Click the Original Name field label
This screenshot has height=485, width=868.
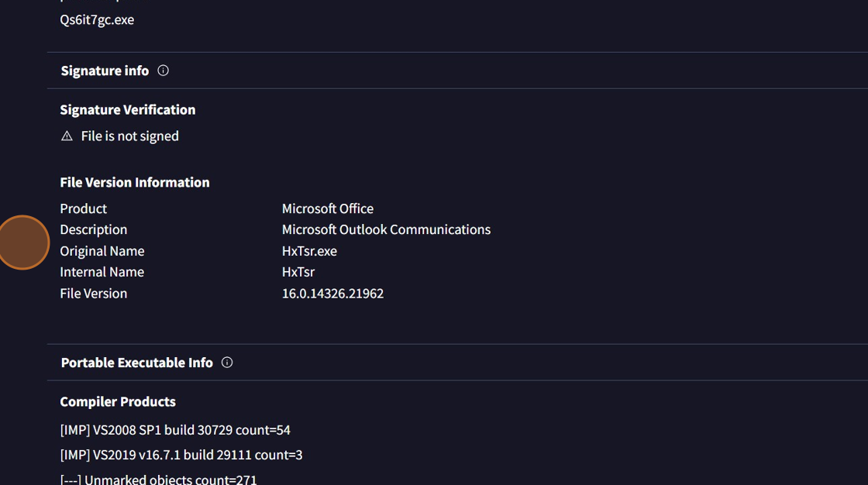(102, 251)
